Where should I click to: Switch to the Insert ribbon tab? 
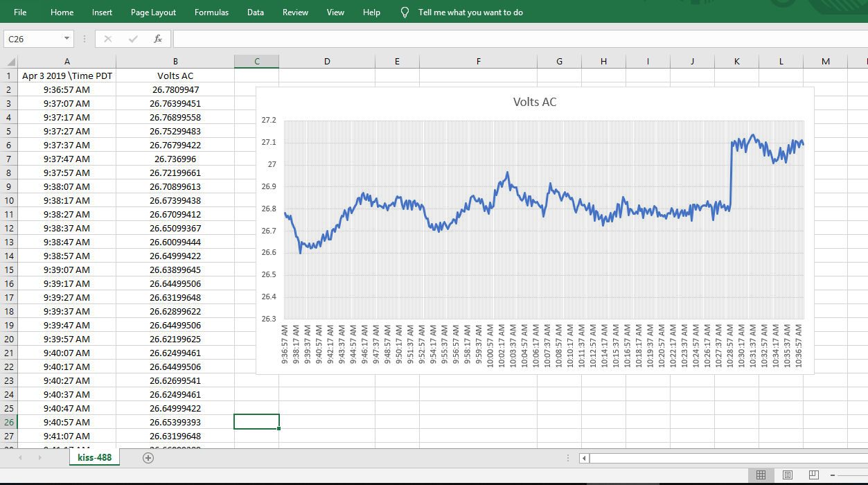click(102, 12)
